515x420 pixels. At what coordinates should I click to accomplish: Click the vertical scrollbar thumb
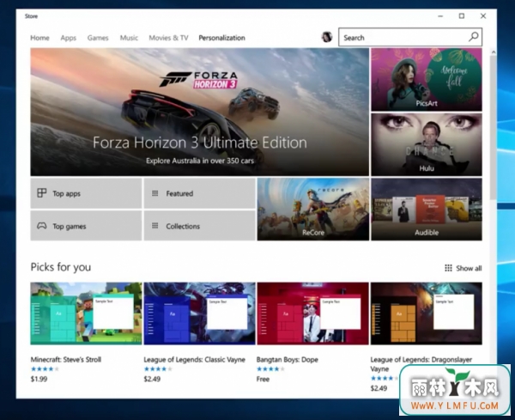click(493, 127)
